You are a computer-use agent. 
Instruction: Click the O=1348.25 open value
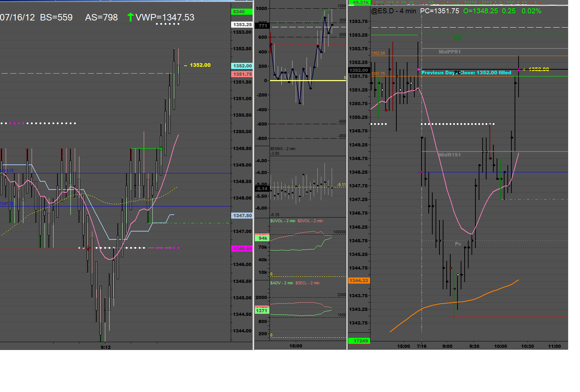(x=481, y=11)
